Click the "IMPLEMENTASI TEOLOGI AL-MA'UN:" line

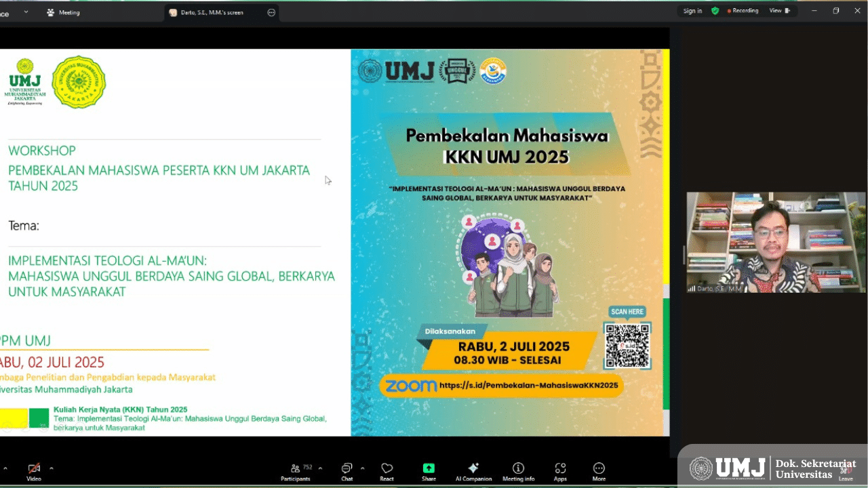[108, 260]
